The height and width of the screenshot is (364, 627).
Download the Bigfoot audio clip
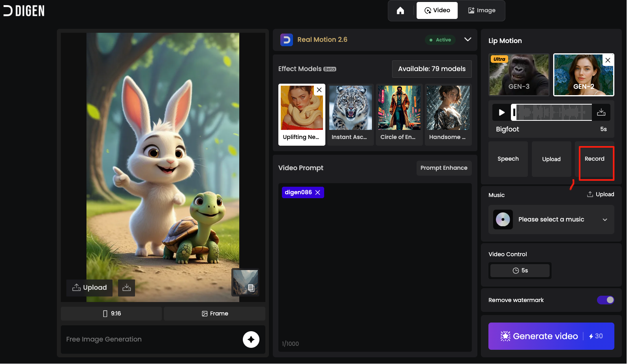click(x=601, y=113)
